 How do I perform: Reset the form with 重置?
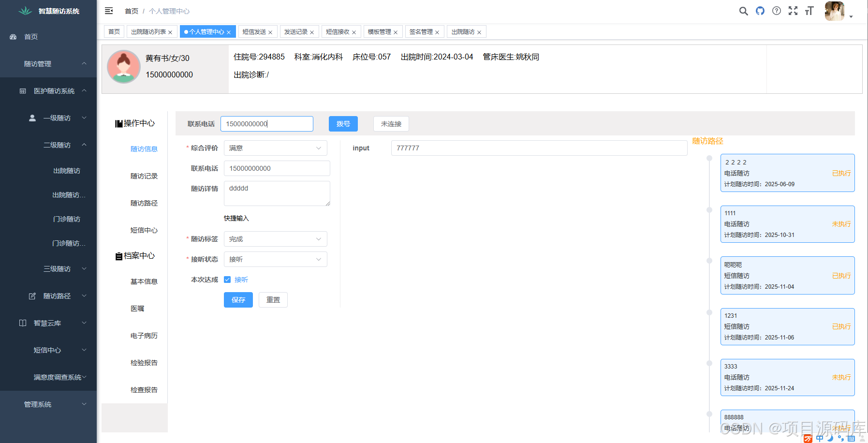[x=273, y=300]
